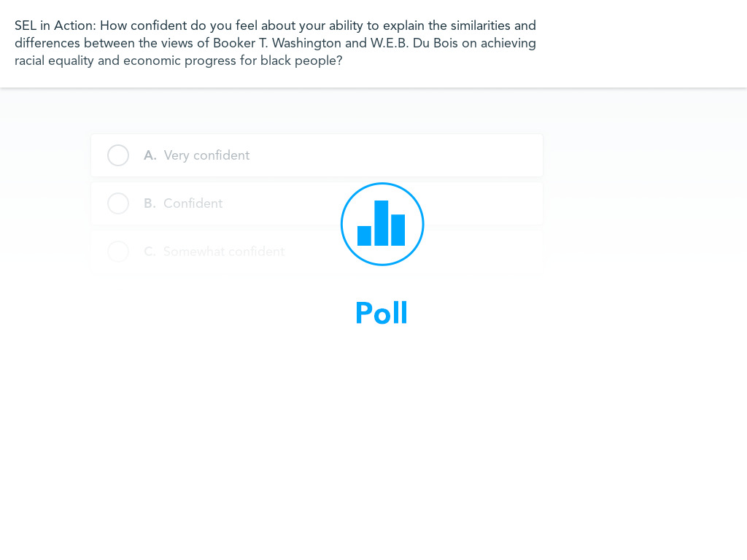Screen dimensions: 747x560
Task: Click the letter "C." option label
Action: pyautogui.click(x=150, y=252)
